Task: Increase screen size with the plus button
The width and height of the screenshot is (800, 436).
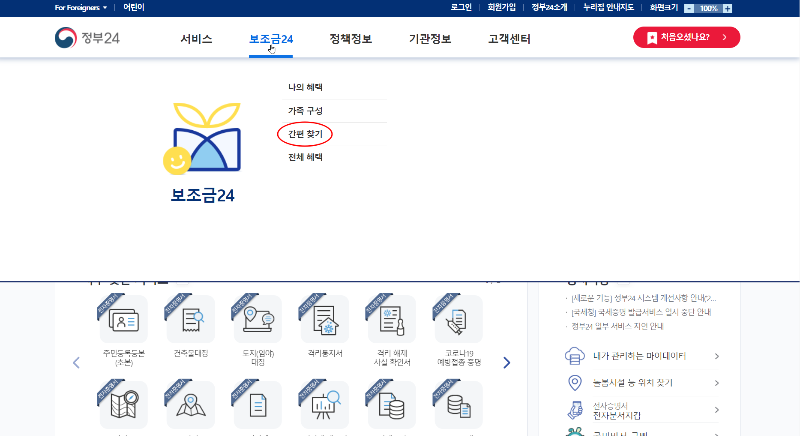Action: click(x=728, y=8)
